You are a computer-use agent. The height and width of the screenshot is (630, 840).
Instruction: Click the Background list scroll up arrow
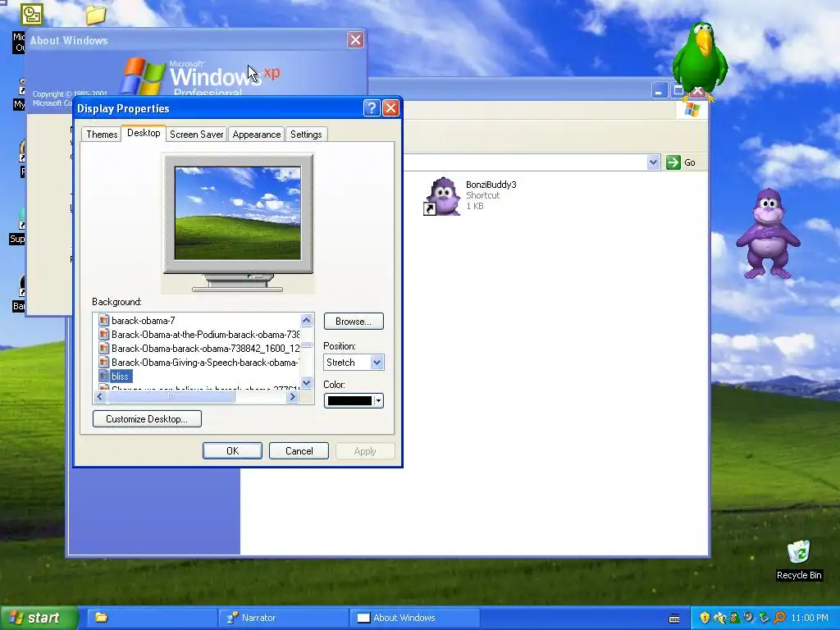point(307,321)
